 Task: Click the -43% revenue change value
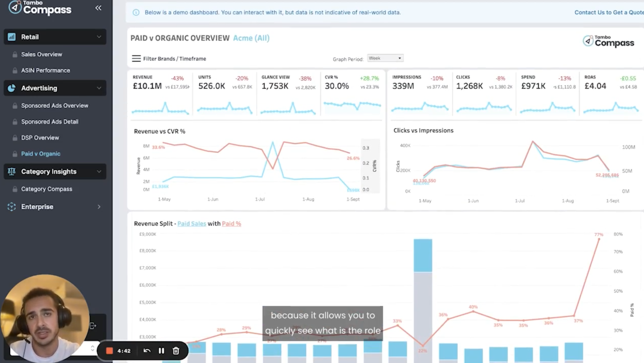[177, 78]
